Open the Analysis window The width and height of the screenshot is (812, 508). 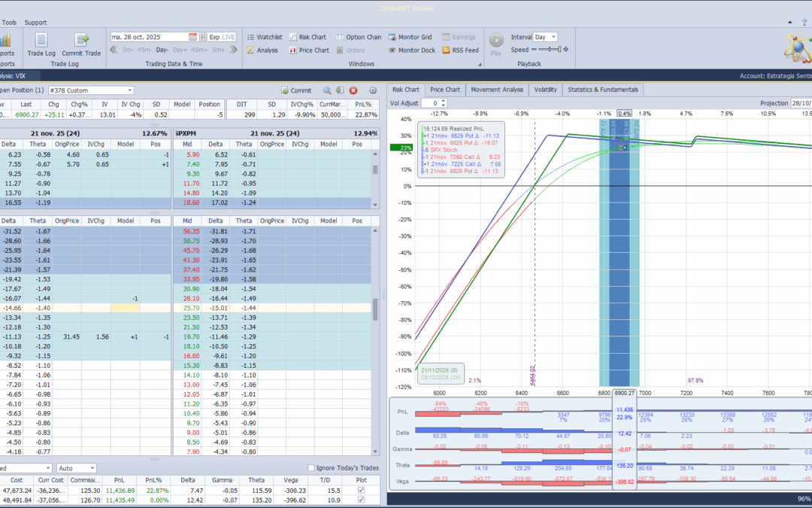[x=262, y=50]
